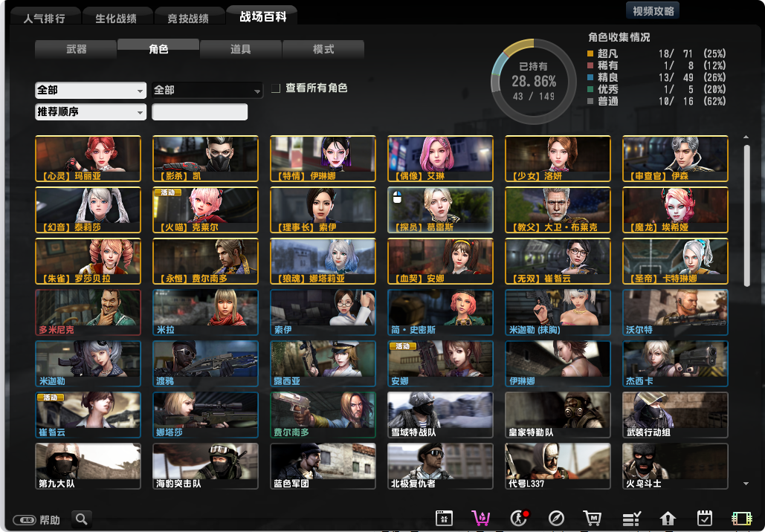765x532 pixels.
Task: Click the 视频攻略 button
Action: tap(653, 10)
